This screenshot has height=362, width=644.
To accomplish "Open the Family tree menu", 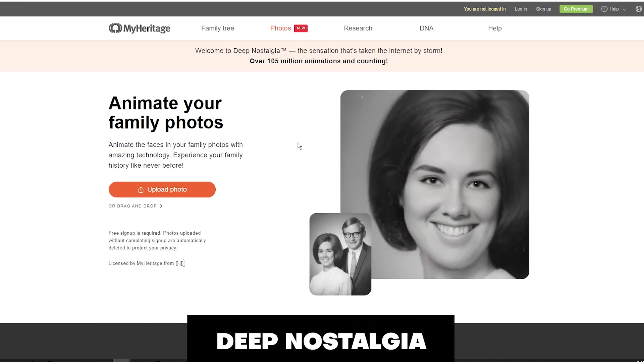I will (x=218, y=28).
